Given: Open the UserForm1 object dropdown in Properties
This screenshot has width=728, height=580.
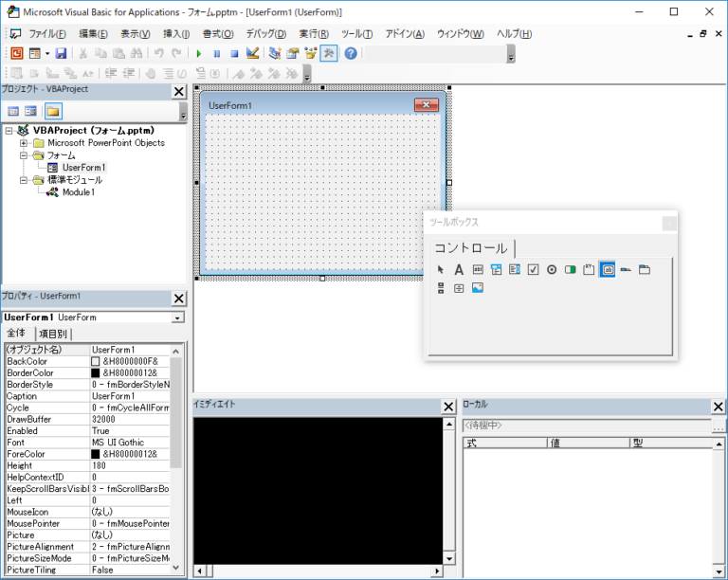Looking at the screenshot, I should pyautogui.click(x=177, y=317).
